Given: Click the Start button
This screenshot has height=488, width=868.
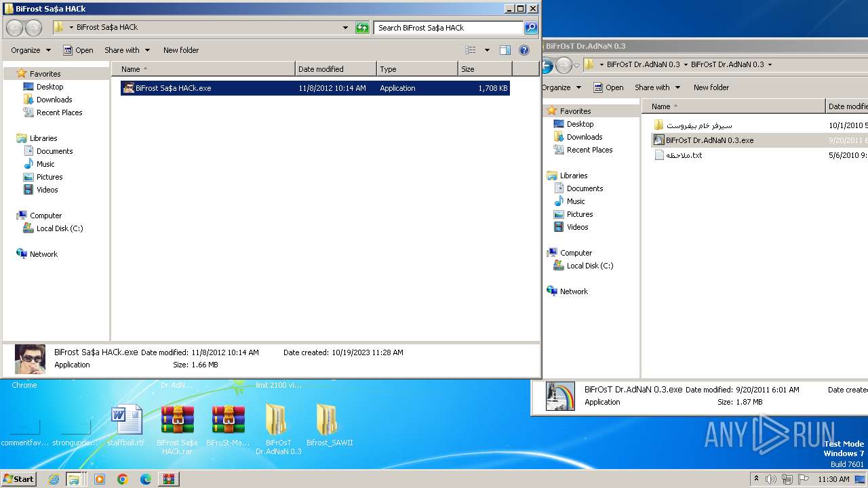Looking at the screenshot, I should click(19, 479).
